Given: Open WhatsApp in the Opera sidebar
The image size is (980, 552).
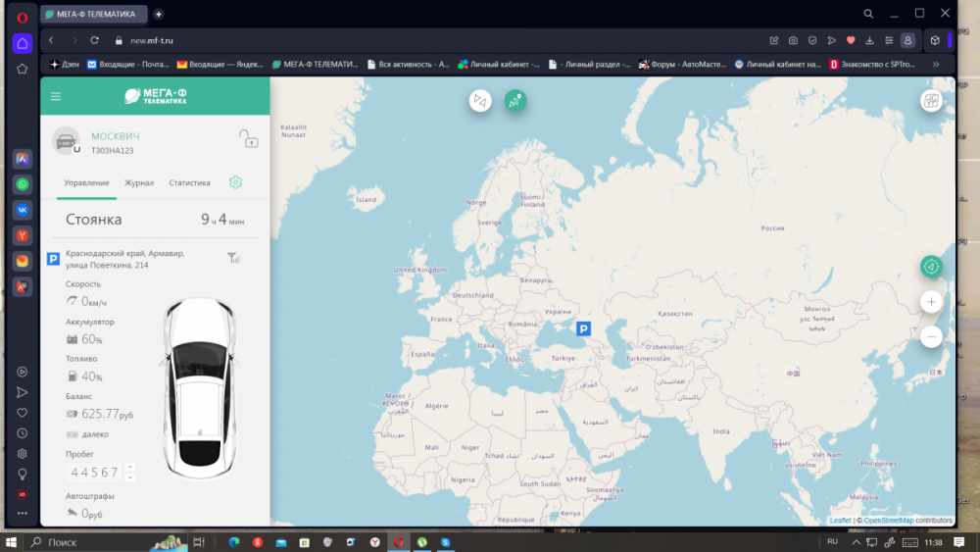Looking at the screenshot, I should coord(22,184).
